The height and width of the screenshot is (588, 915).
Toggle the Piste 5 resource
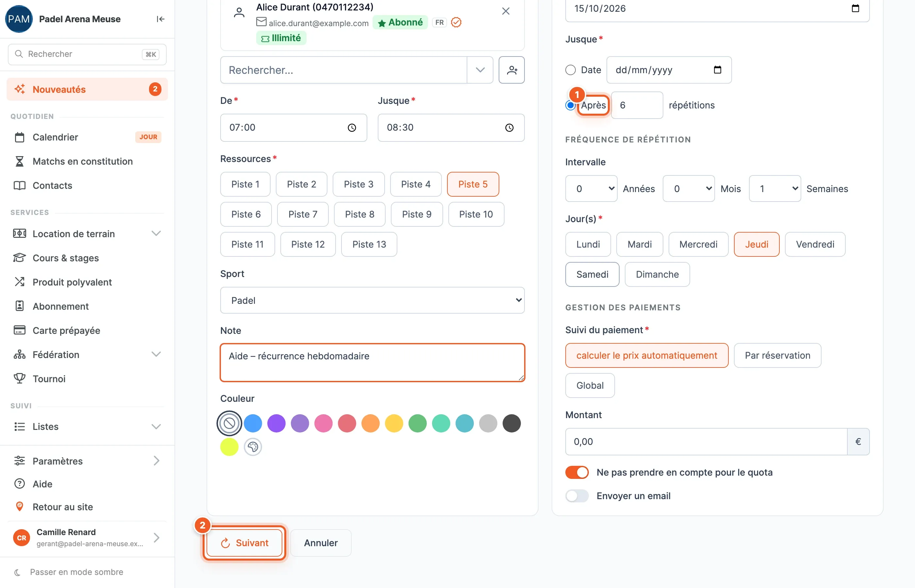coord(473,185)
